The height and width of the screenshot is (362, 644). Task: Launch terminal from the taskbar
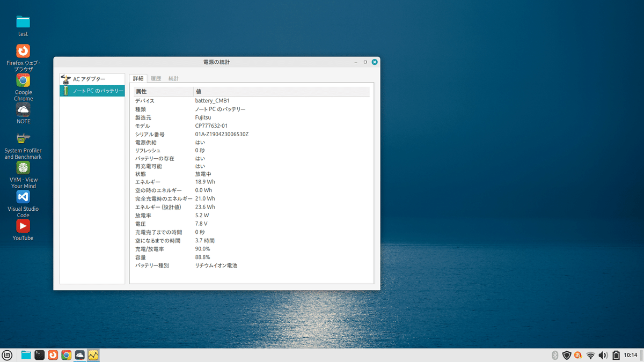click(x=39, y=355)
